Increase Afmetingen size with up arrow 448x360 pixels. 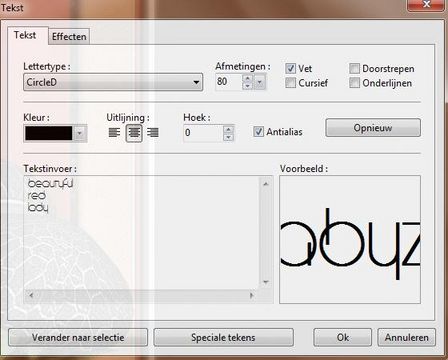(247, 78)
